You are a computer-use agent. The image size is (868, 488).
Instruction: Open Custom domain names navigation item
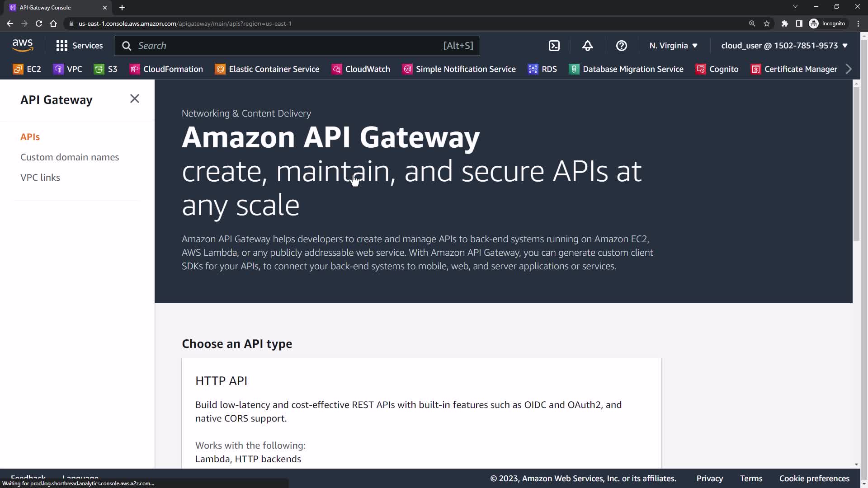pos(70,157)
